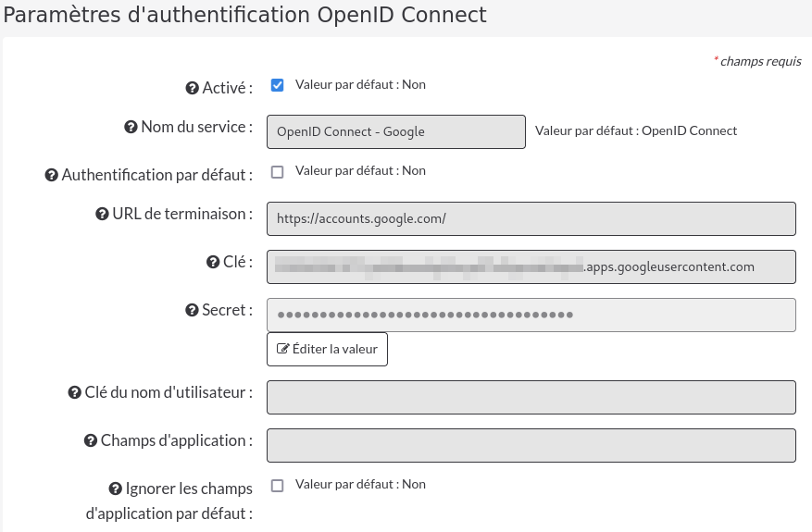Screen dimensions: 812x532
Task: Click the 'Champs d'application :' label
Action: point(177,441)
